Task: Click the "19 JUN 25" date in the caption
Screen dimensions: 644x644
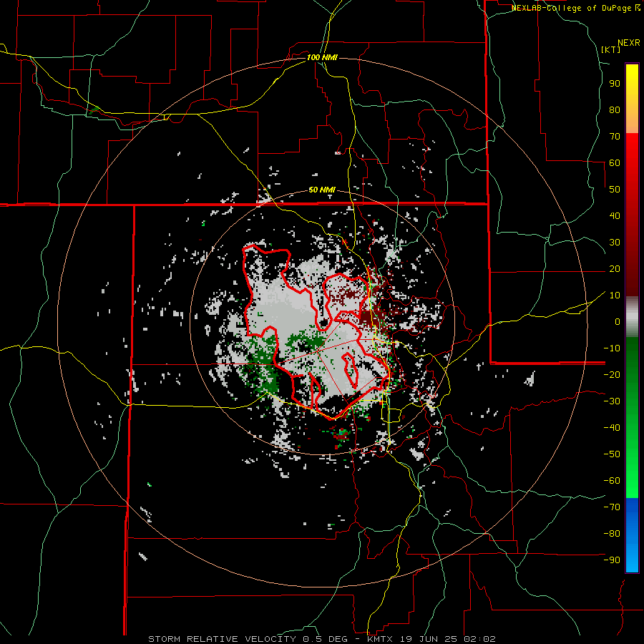Action: [429, 639]
